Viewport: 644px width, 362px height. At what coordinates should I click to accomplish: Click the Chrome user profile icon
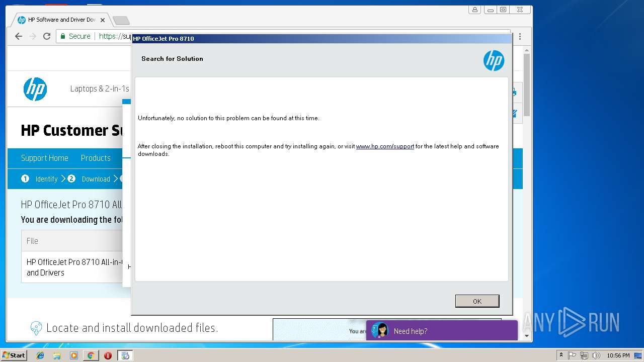click(475, 10)
